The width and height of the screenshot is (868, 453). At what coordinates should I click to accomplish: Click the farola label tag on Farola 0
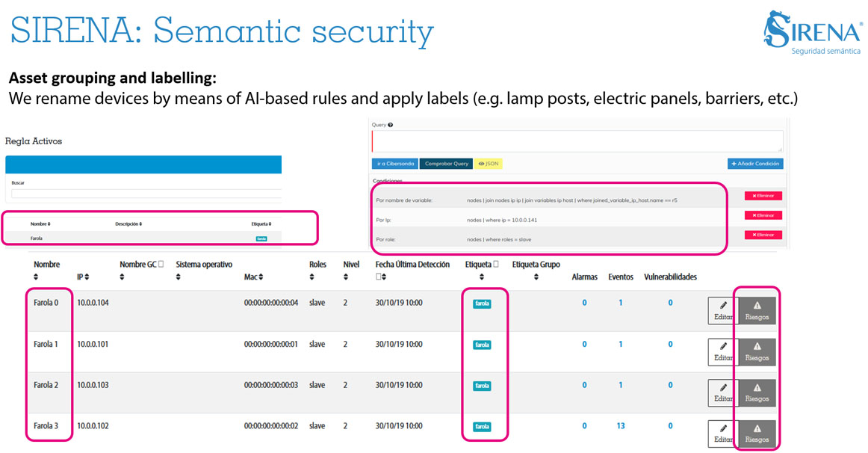point(482,303)
